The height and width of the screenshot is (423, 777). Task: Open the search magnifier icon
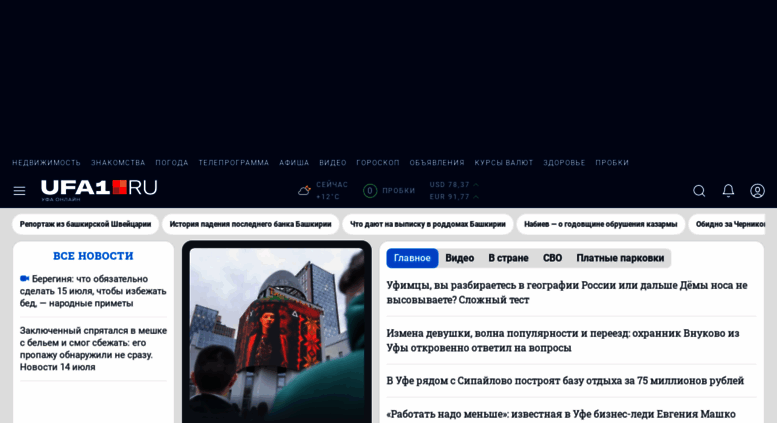click(x=699, y=191)
